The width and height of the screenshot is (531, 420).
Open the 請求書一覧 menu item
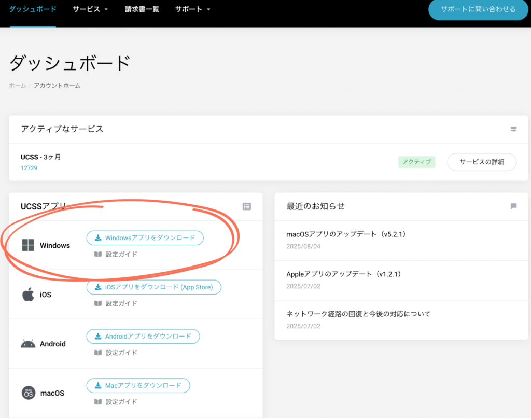tap(142, 9)
